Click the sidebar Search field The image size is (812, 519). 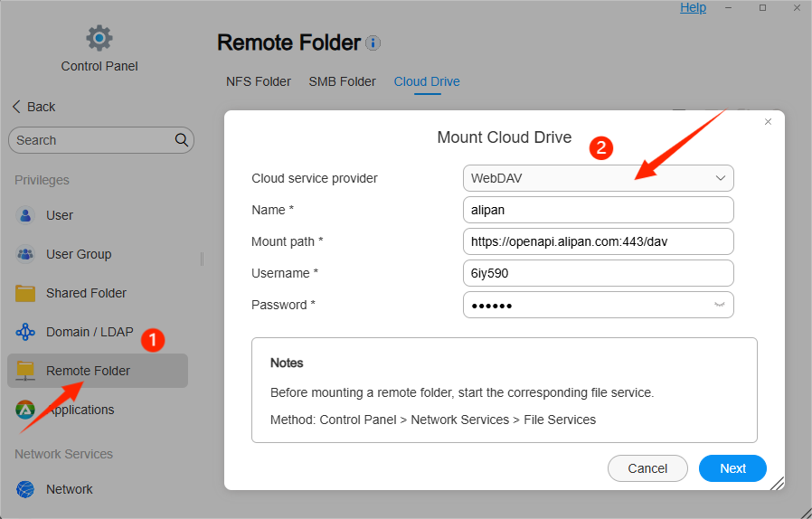coord(101,140)
